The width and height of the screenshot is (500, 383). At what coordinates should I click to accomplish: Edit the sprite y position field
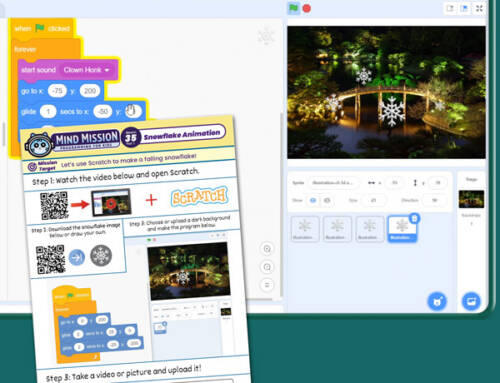coord(438,182)
